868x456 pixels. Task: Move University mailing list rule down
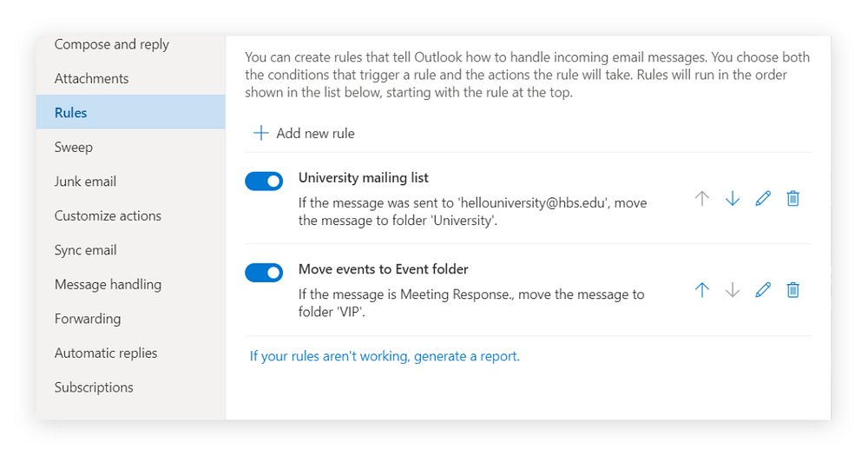point(733,198)
